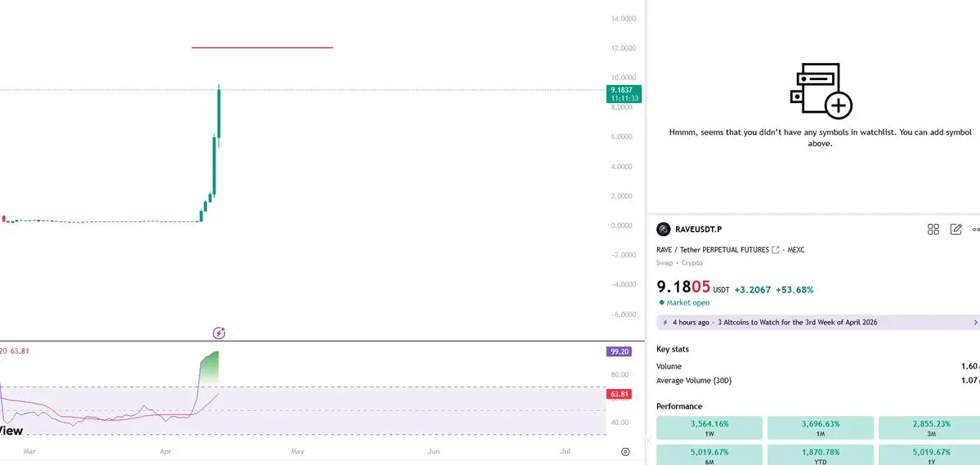Select the YTD performance tile
The width and height of the screenshot is (980, 465).
coord(821,454)
